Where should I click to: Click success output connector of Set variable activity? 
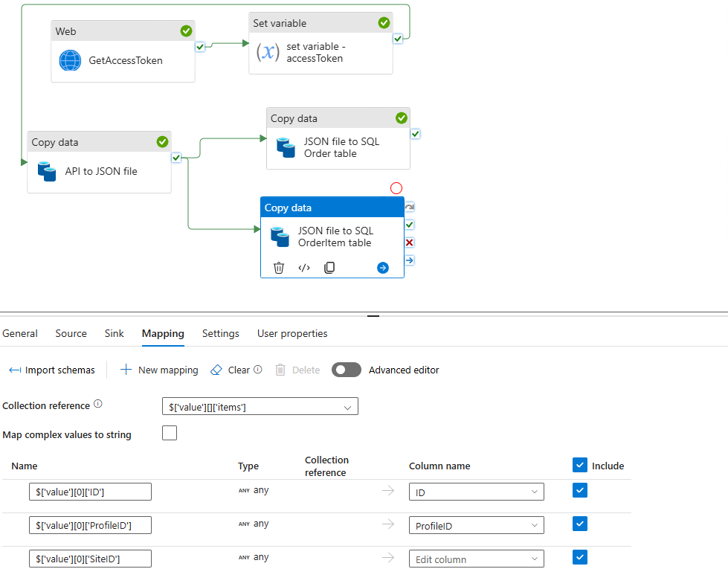[398, 39]
